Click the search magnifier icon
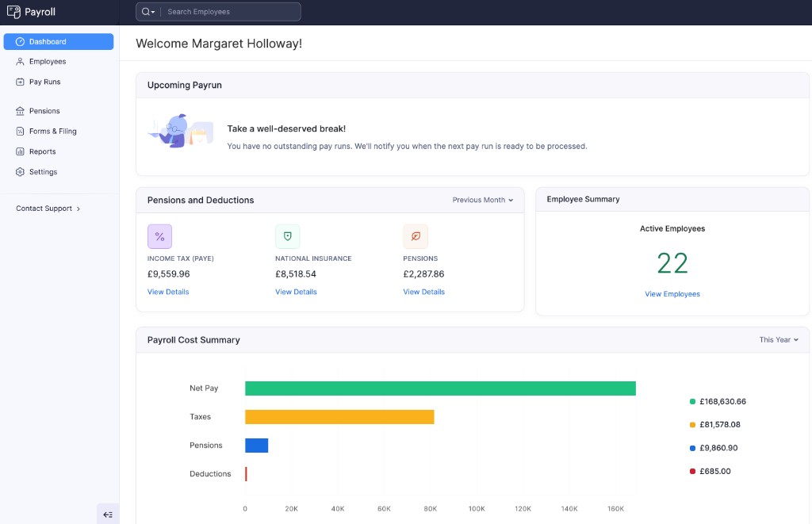 146,11
